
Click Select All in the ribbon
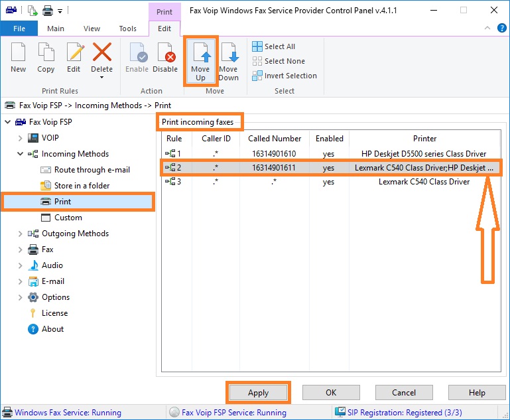click(x=274, y=46)
